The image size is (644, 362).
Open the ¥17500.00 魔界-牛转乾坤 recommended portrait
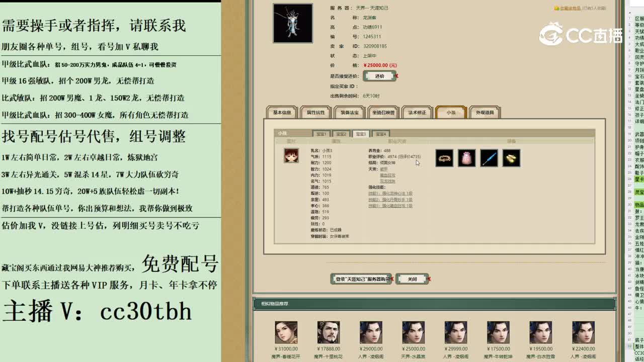(498, 332)
